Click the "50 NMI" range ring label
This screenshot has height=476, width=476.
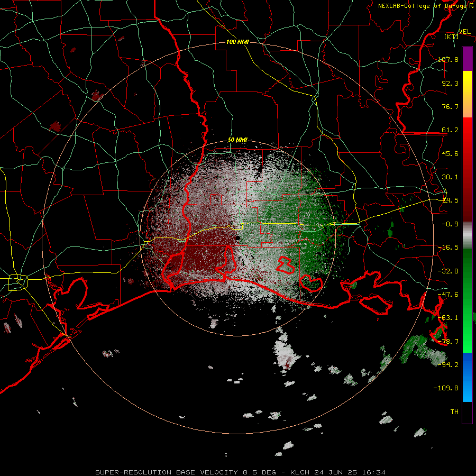click(237, 140)
